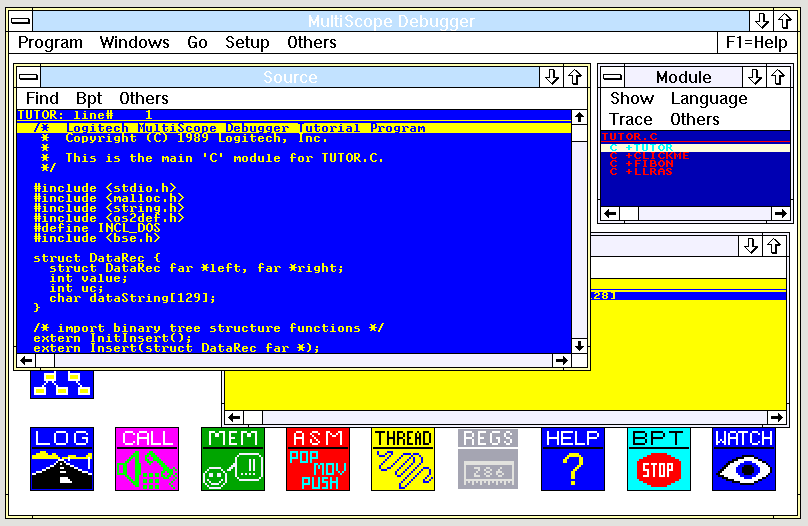Click the highlighted Logitech MultiScope Debugger Tutorial line
Viewport: 808px width, 526px height.
[294, 128]
